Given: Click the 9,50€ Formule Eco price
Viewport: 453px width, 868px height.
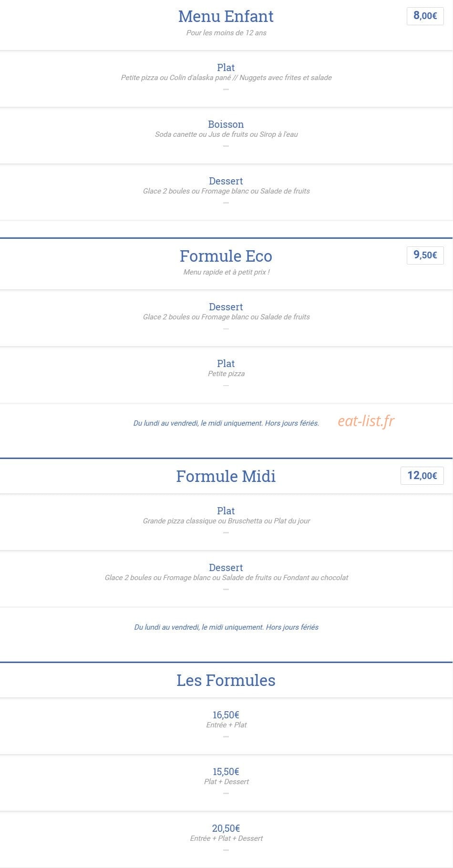Looking at the screenshot, I should coord(425,255).
